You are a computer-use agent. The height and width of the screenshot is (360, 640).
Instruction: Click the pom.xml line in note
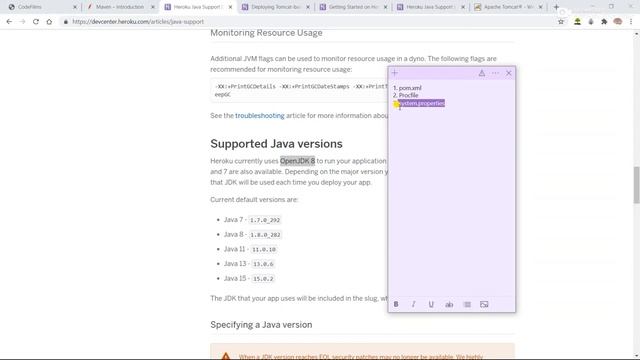[x=410, y=88]
